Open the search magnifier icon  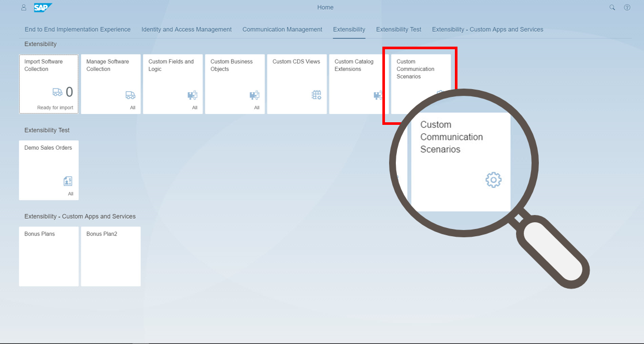612,8
